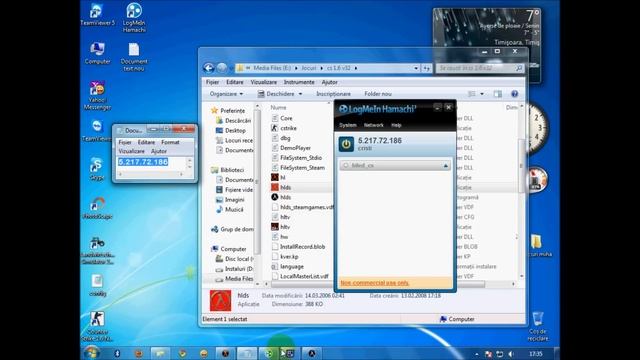Open the Network menu in Hamachi

[x=373, y=125]
